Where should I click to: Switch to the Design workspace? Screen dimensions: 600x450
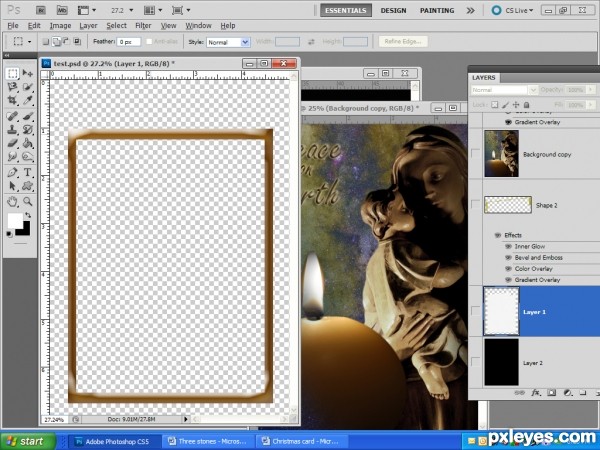(393, 10)
